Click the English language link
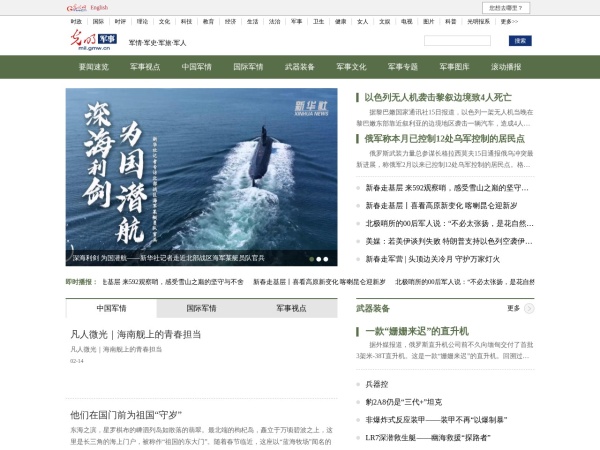 point(99,7)
